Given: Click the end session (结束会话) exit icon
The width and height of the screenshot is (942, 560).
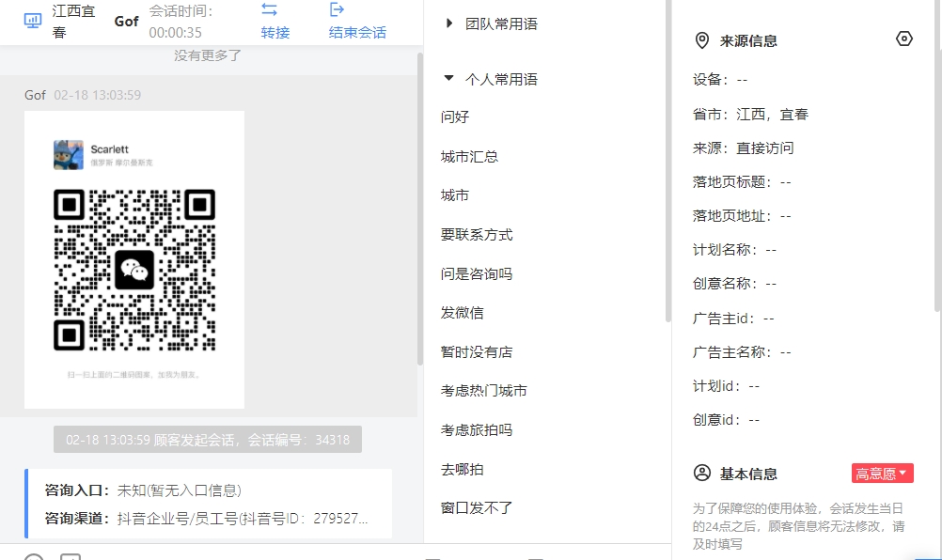Looking at the screenshot, I should [x=337, y=9].
